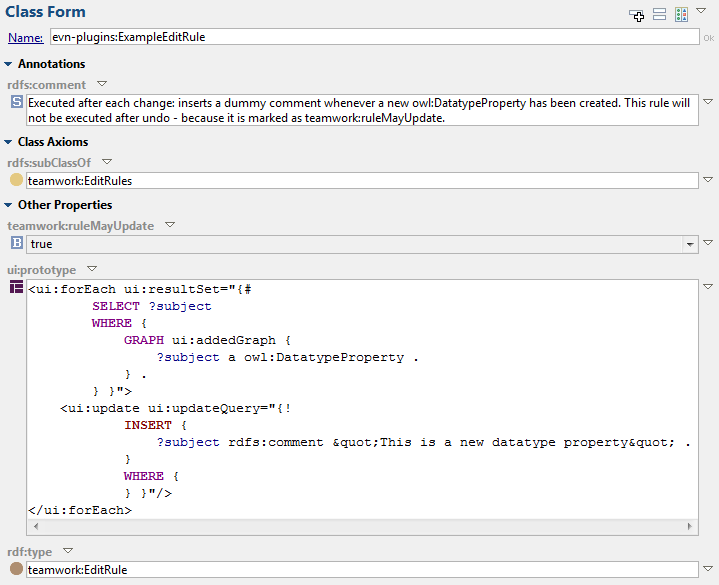719x585 pixels.
Task: Click the boolean type B icon
Action: 17,243
